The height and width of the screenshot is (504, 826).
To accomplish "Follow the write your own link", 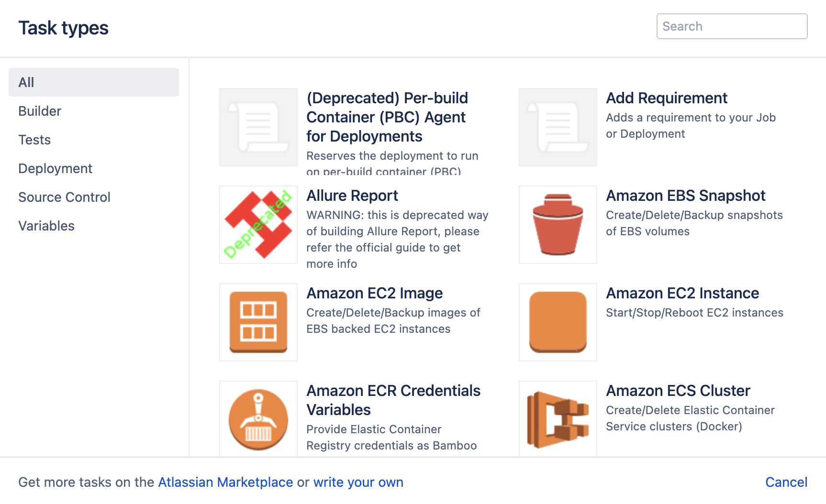I will [358, 482].
